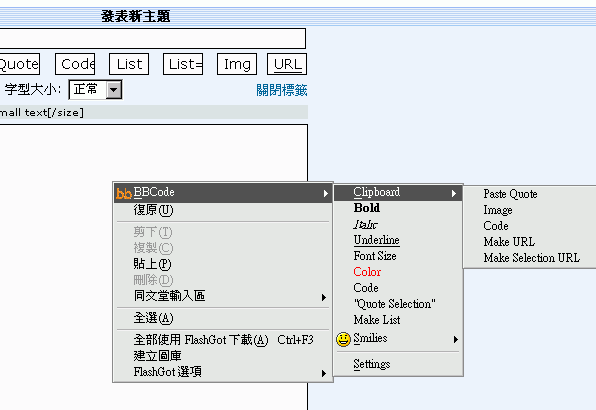Expand the 同文堂輸入區 submenu arrow

pos(324,297)
